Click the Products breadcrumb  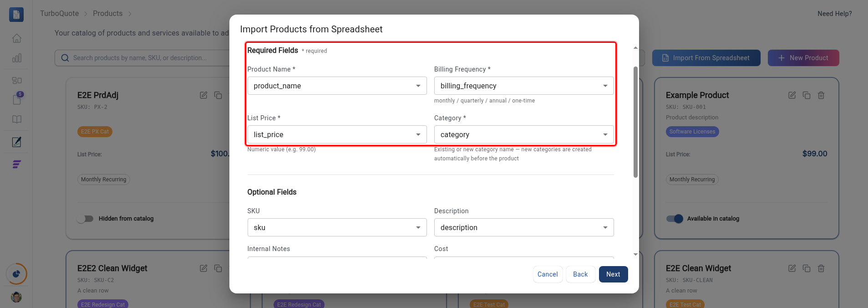[x=107, y=14]
